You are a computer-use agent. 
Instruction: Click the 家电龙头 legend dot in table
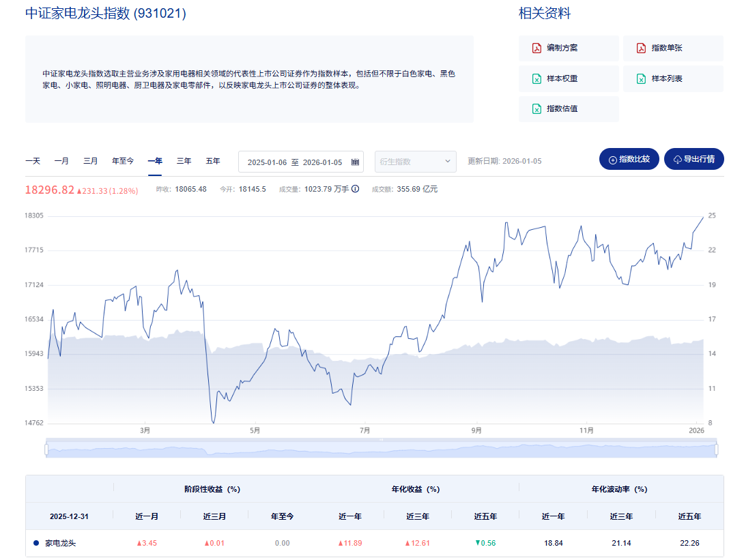tap(36, 543)
